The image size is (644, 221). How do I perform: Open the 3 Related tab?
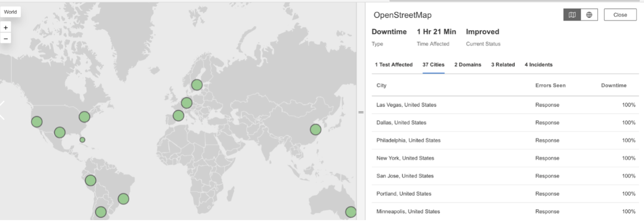pos(503,65)
